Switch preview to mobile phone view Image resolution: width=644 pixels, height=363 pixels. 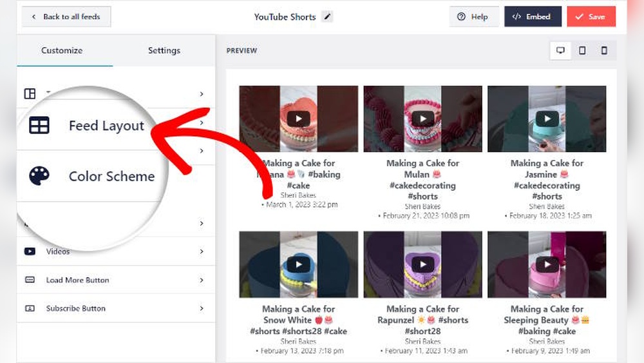point(604,50)
